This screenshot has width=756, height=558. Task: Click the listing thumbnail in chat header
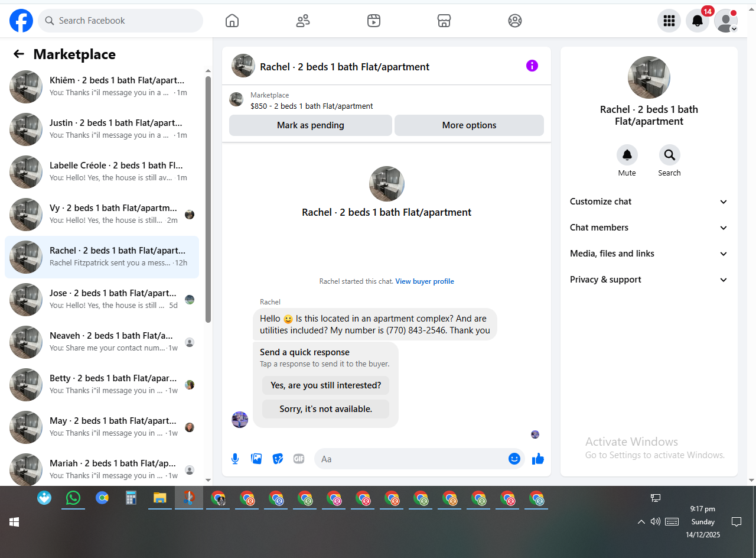[243, 66]
